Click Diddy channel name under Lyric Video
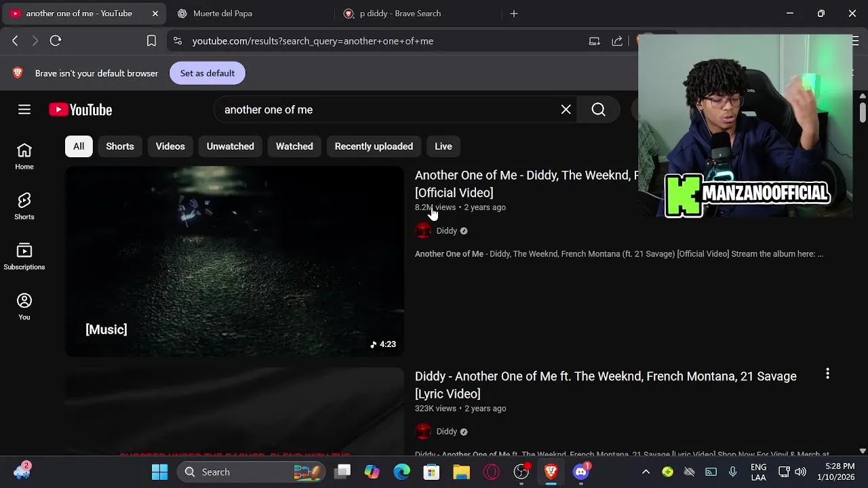This screenshot has width=868, height=488. coord(447,431)
